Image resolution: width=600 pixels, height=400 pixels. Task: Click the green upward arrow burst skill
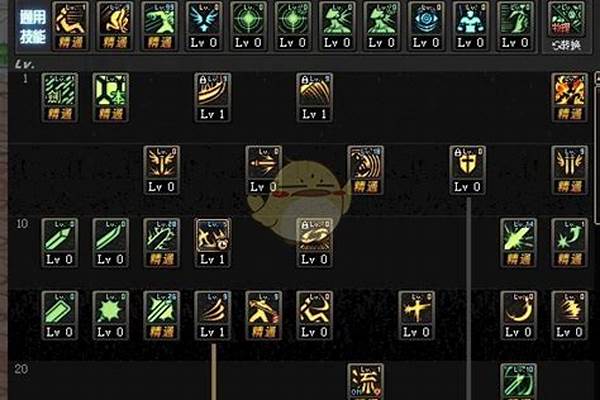(x=569, y=242)
